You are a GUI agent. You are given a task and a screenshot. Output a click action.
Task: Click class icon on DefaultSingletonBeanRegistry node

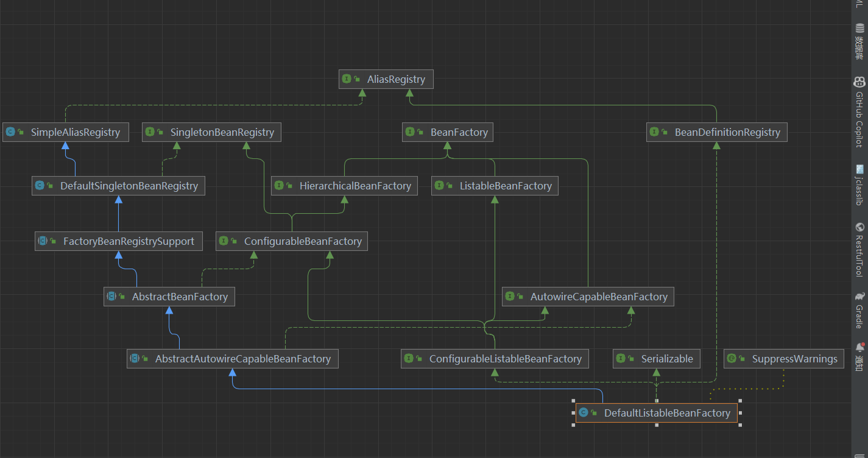(x=40, y=186)
